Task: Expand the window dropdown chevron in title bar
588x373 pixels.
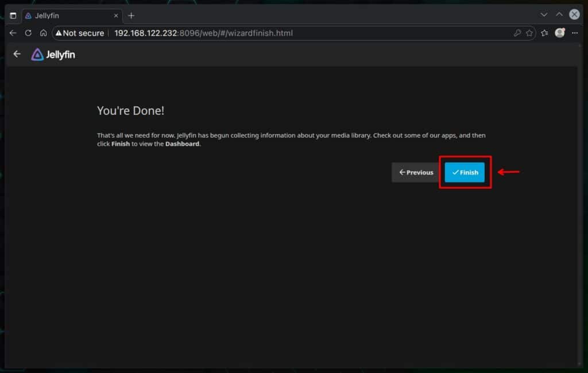Action: tap(544, 14)
